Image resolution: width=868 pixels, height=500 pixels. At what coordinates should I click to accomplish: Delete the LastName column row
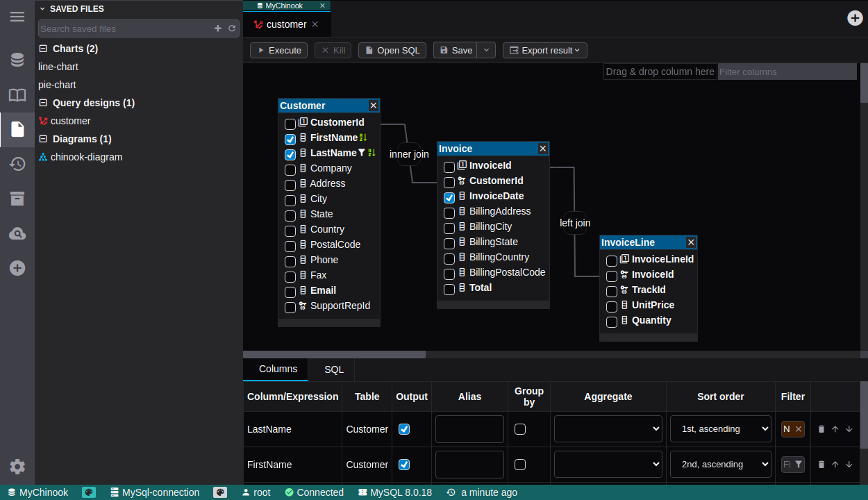coord(821,429)
